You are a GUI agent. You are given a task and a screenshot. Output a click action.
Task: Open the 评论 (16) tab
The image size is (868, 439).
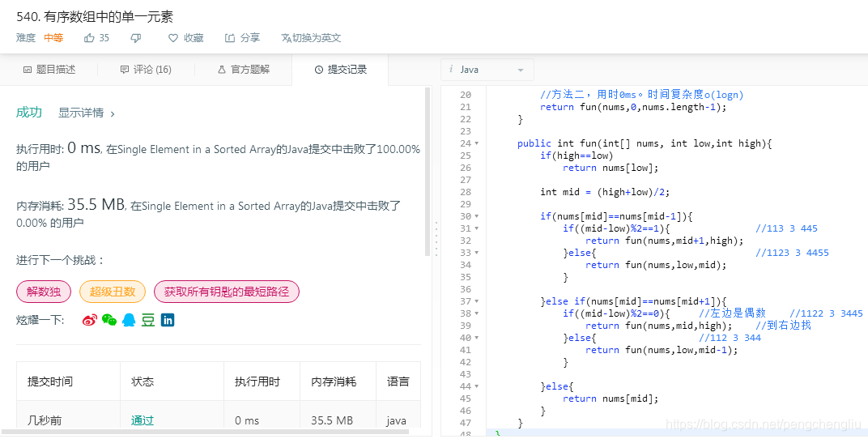click(x=146, y=69)
